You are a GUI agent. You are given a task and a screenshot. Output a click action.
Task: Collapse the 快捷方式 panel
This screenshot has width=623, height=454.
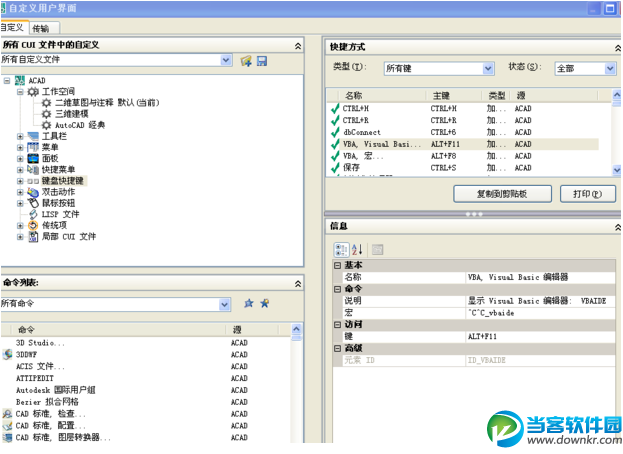[618, 48]
